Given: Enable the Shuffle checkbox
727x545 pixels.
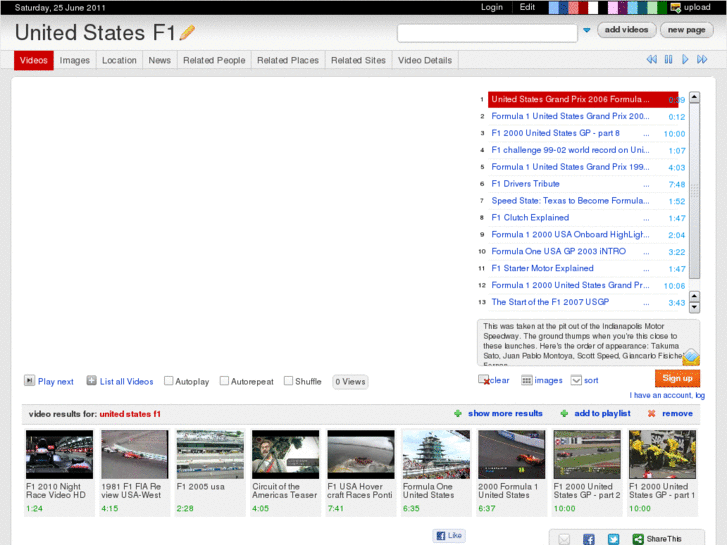Looking at the screenshot, I should click(288, 381).
